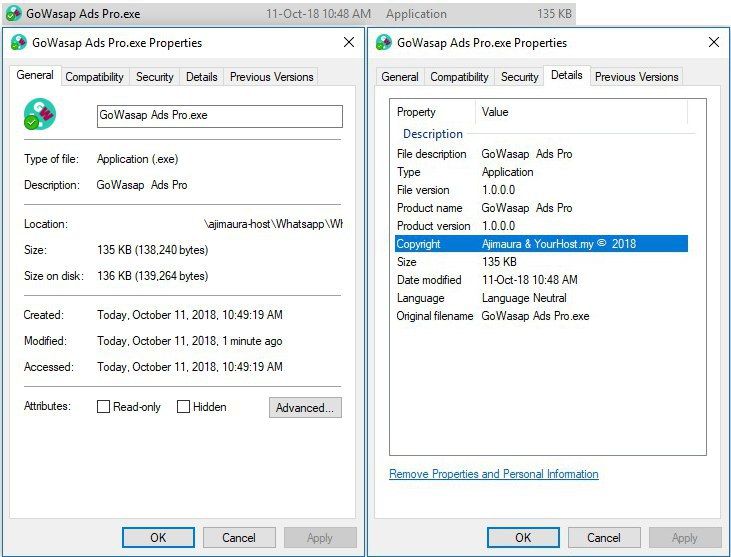Select the Type property row in Details

(x=541, y=172)
